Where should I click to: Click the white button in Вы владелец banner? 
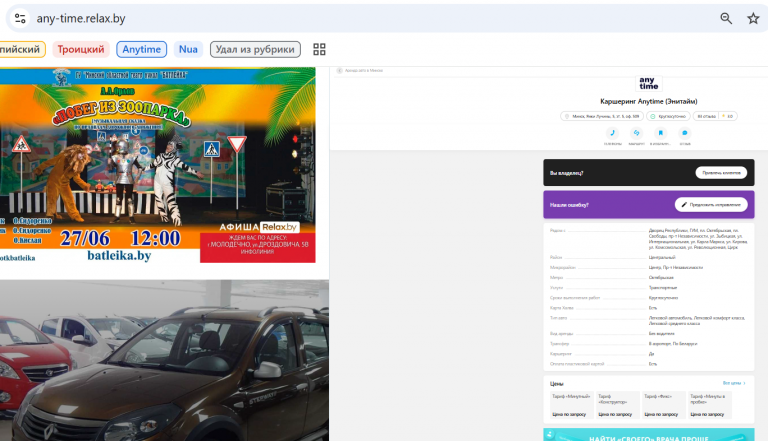coord(721,172)
